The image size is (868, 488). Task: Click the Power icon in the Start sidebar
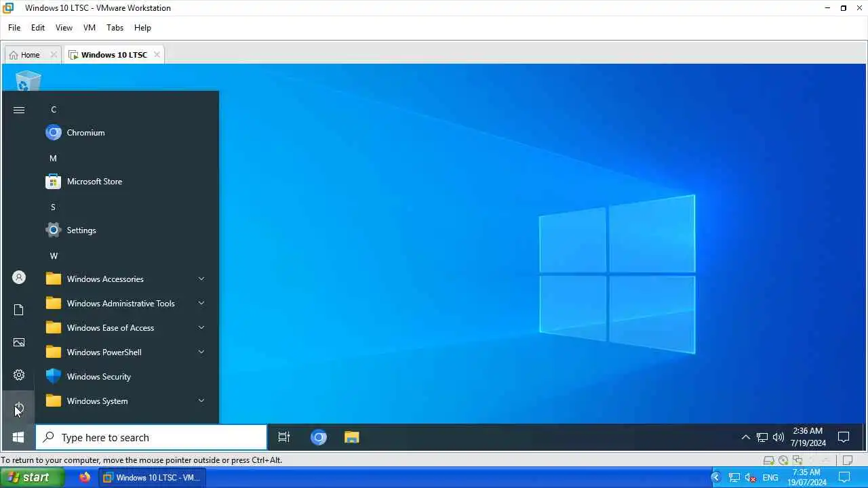[19, 407]
